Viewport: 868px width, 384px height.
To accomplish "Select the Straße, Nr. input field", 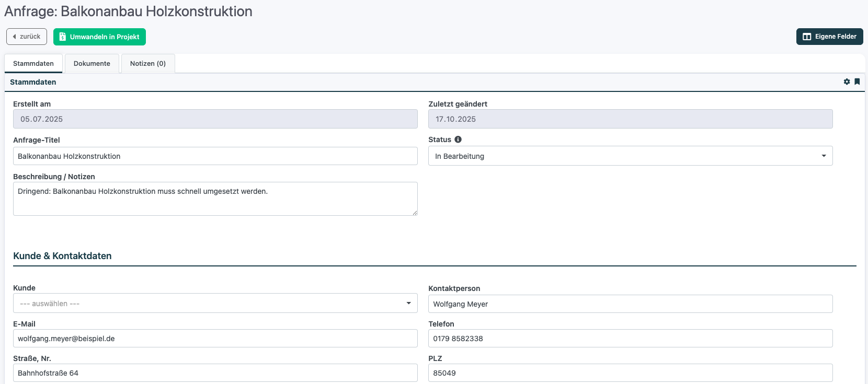I will [x=215, y=373].
